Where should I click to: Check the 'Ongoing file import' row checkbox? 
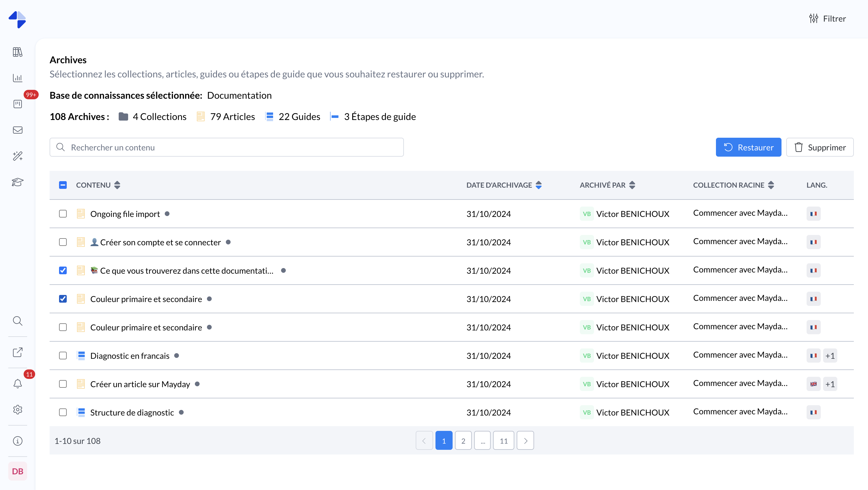[63, 213]
